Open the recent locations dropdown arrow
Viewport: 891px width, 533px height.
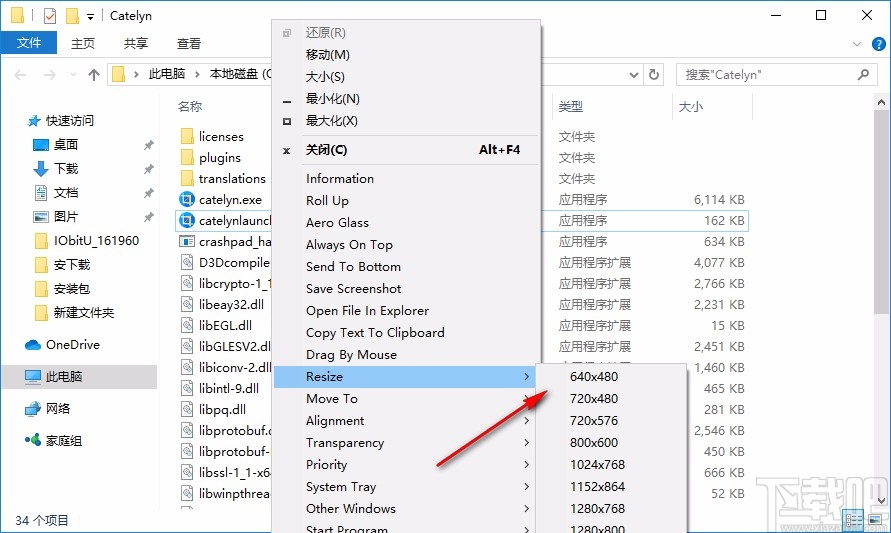coord(73,74)
